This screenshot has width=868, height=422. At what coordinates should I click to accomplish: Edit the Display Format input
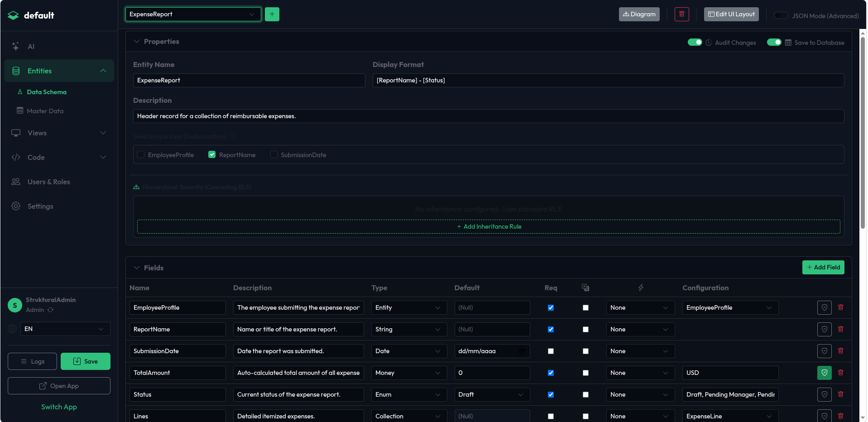click(x=608, y=80)
